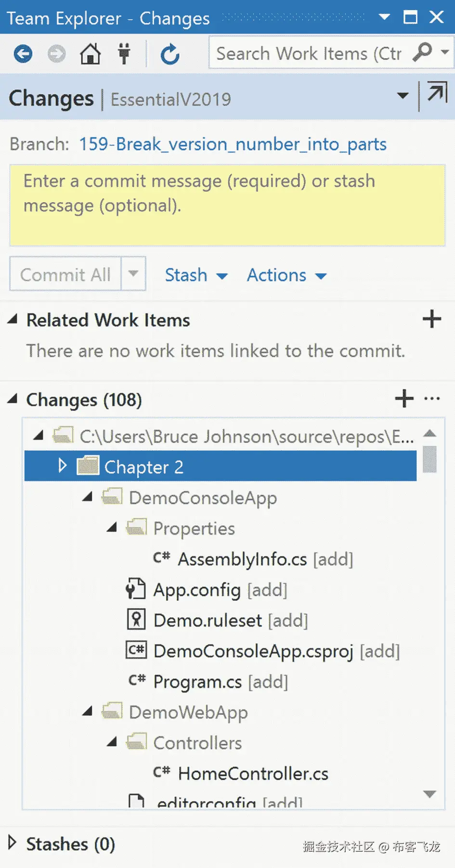This screenshot has width=455, height=868.
Task: Open the Commit All dropdown arrow
Action: coord(133,274)
